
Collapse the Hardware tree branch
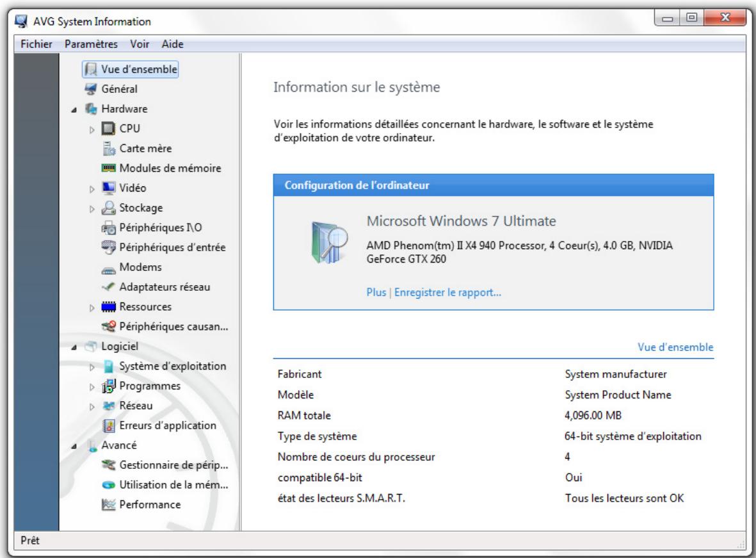point(74,110)
